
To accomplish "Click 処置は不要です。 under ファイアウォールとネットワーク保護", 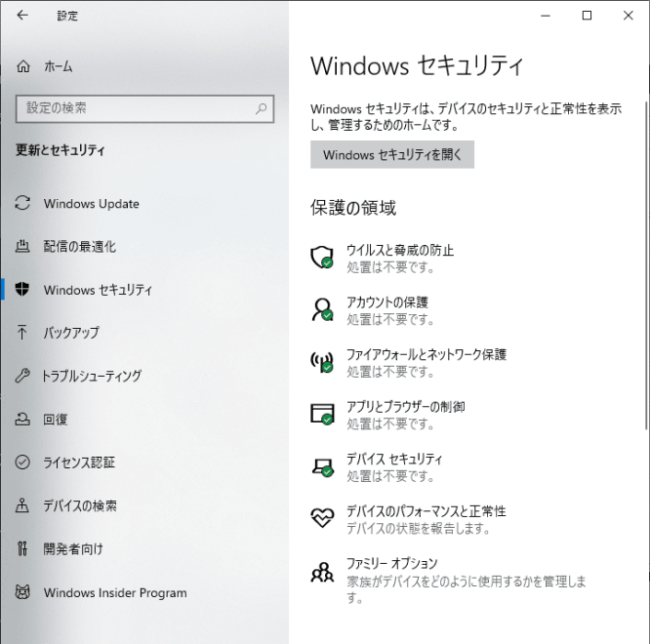I will click(x=390, y=372).
